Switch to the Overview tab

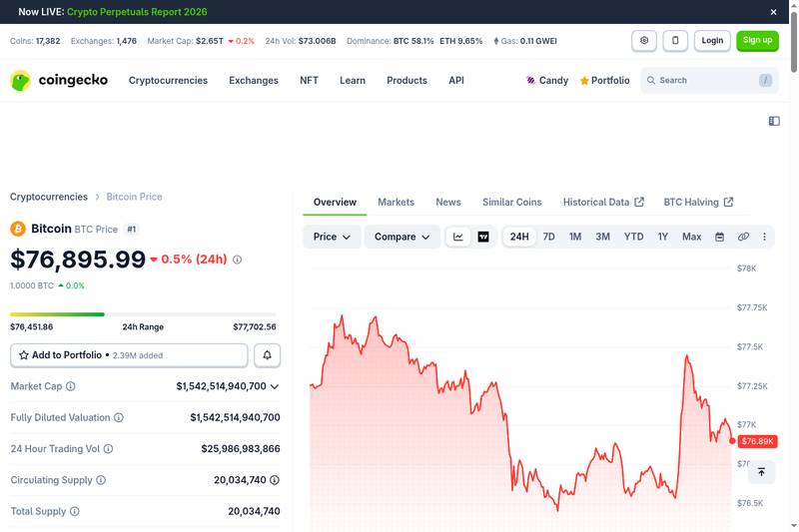click(335, 202)
